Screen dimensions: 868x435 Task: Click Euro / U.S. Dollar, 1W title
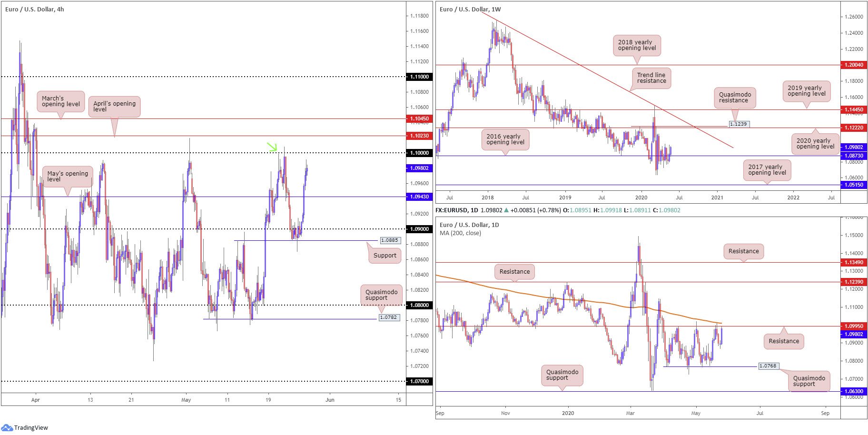click(470, 9)
